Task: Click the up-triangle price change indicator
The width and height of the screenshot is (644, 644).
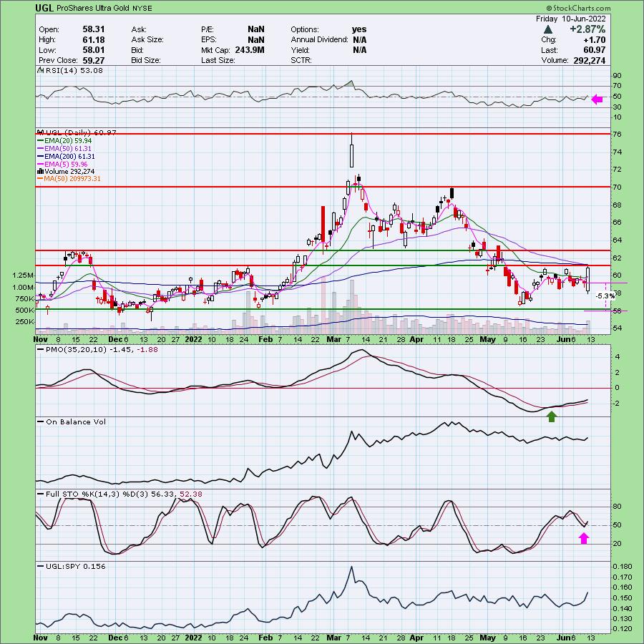Action: coord(547,29)
